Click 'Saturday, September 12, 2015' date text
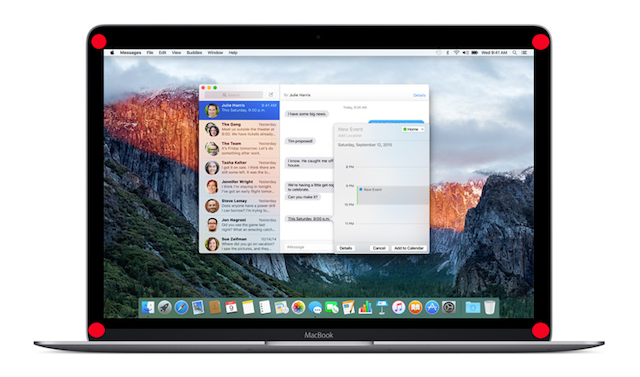Screen dimensions: 640x377 point(365,145)
